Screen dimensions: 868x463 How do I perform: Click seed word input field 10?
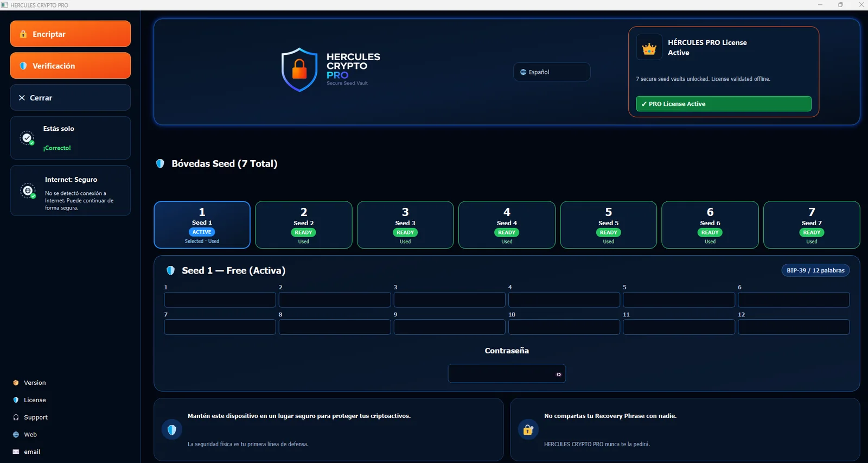point(564,327)
